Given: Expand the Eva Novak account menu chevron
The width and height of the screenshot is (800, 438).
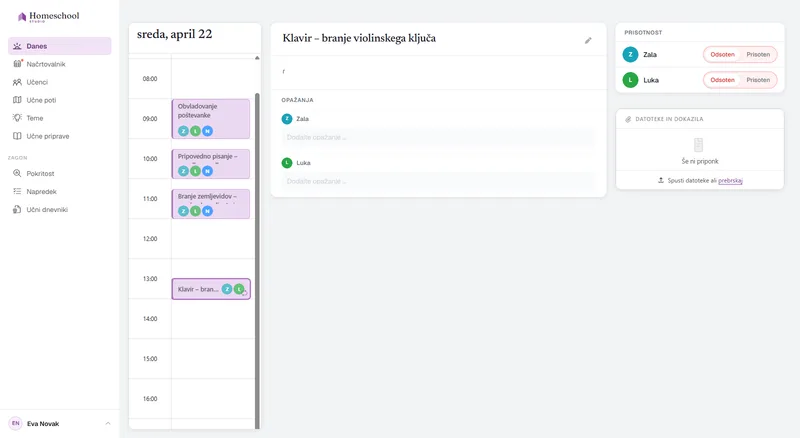Looking at the screenshot, I should pos(108,423).
